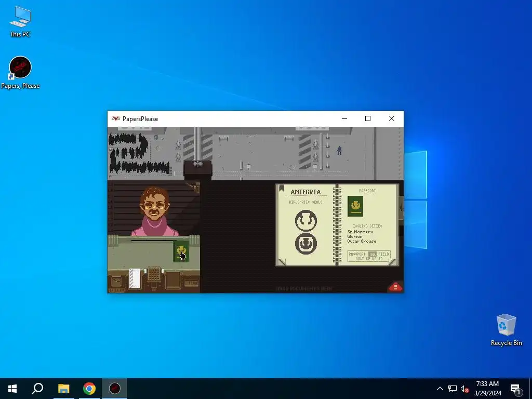Click the dark brown square tray on desk
Screen dimensions: 532x399
point(173,280)
